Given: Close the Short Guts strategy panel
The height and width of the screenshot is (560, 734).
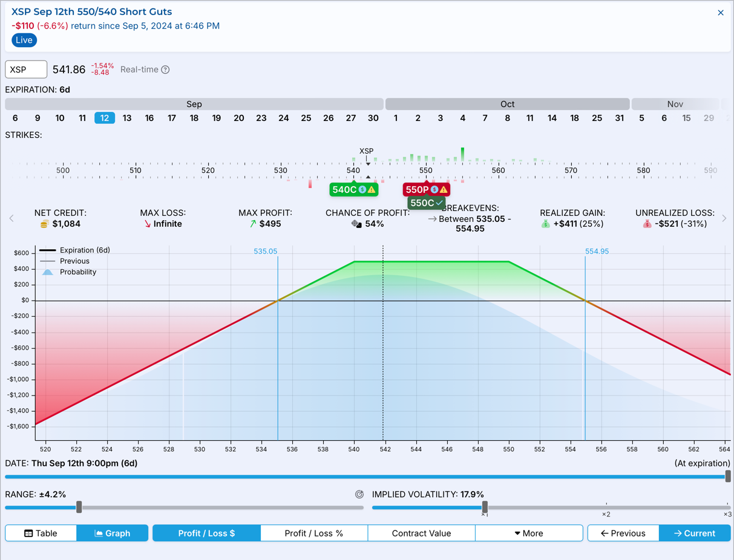Looking at the screenshot, I should tap(721, 13).
